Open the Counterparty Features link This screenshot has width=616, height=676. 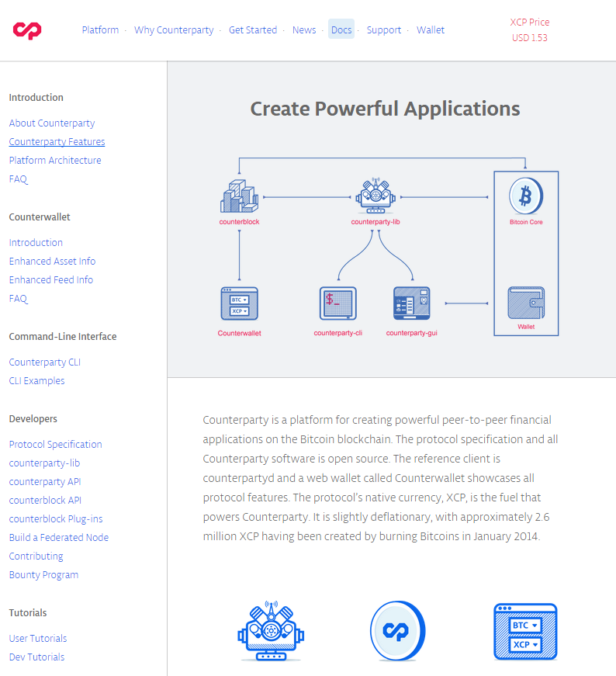[x=57, y=142]
